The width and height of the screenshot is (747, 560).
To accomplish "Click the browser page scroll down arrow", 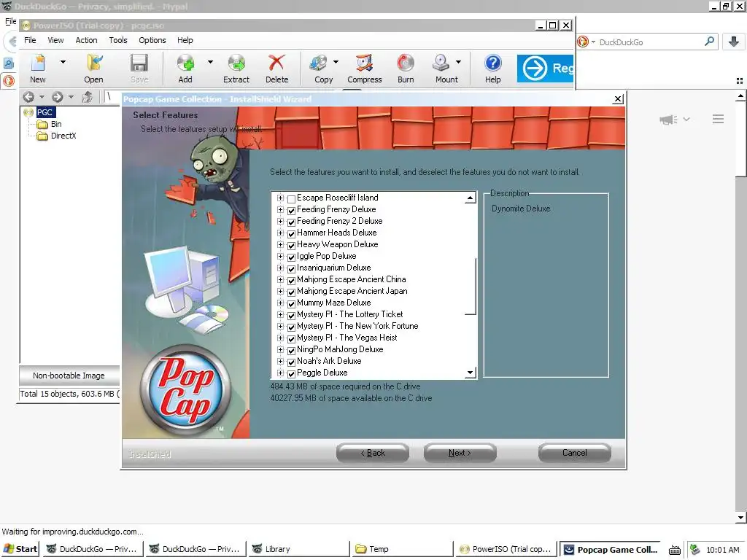I will click(740, 518).
